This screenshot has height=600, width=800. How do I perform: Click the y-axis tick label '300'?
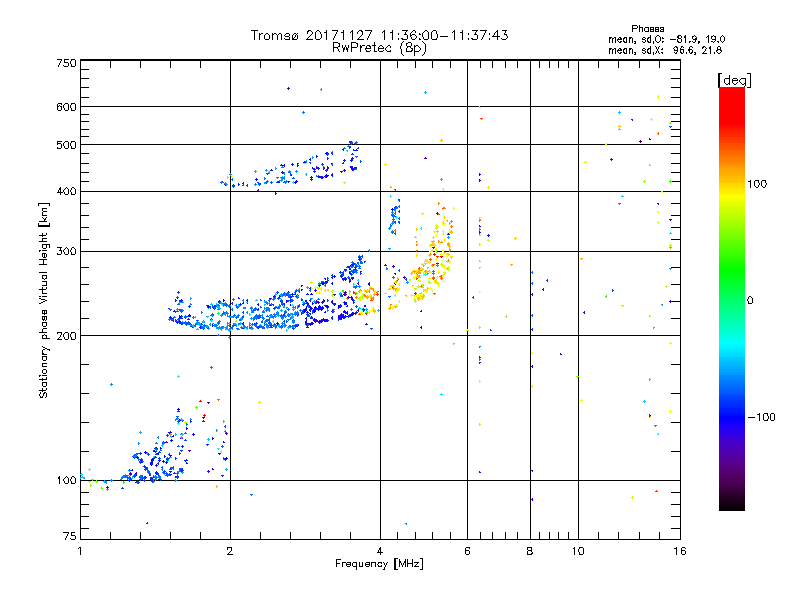(67, 251)
